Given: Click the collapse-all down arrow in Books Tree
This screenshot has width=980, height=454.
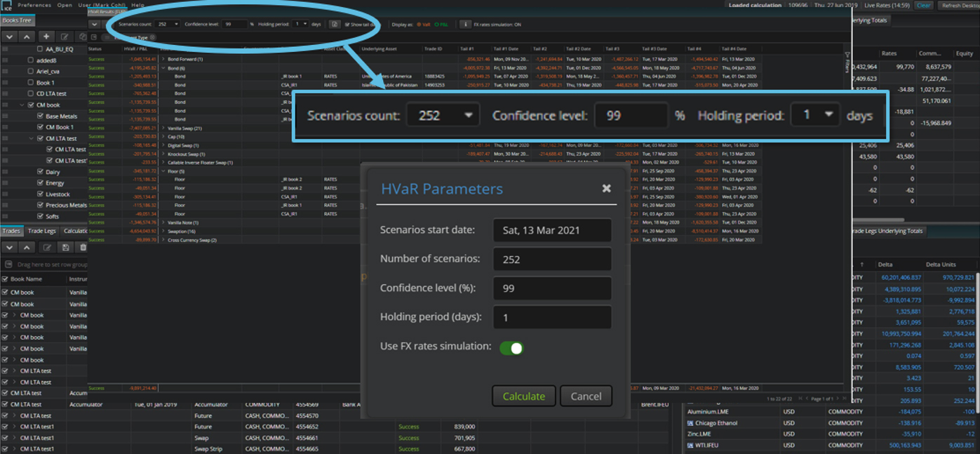Looking at the screenshot, I should click(x=10, y=36).
